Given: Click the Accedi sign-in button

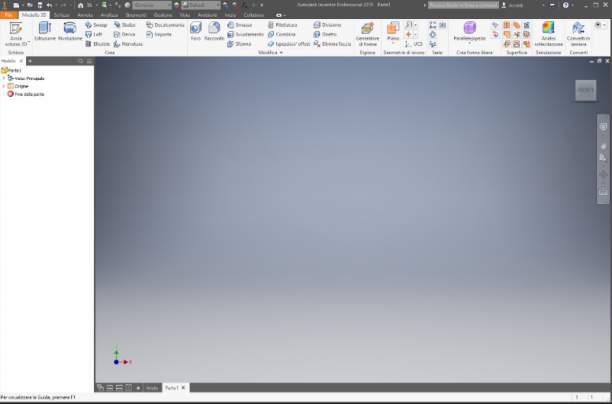Looking at the screenshot, I should pos(512,5).
